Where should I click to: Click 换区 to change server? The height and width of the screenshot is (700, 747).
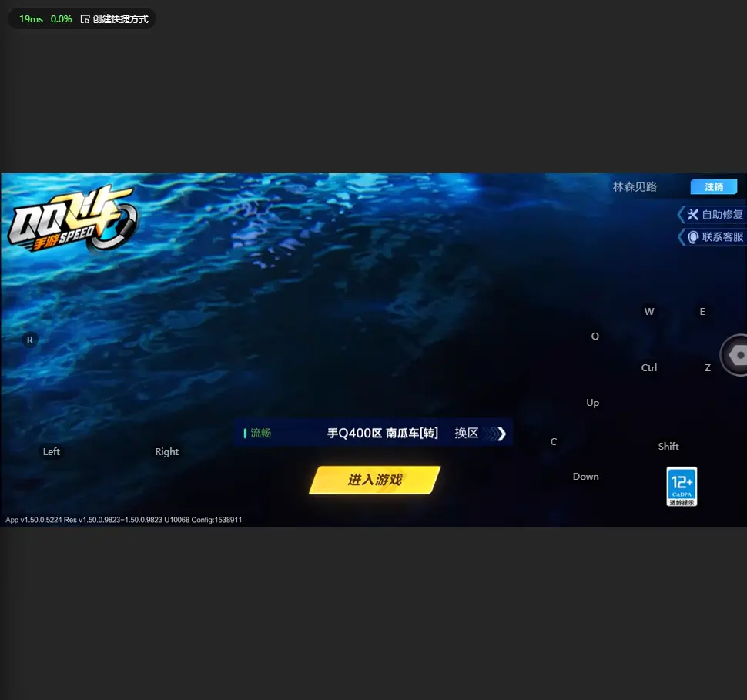[x=479, y=433]
